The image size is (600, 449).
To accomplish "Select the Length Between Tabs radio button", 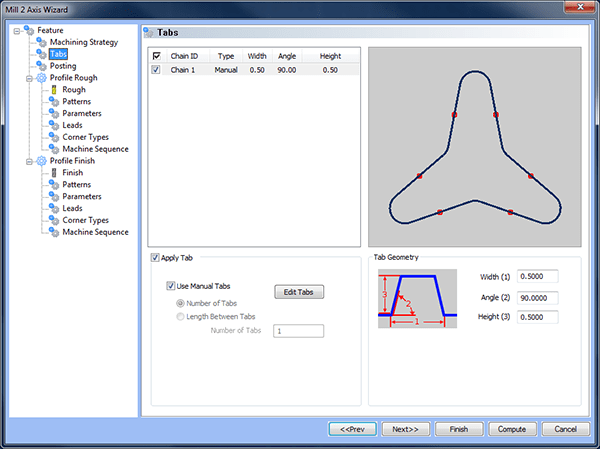I will (x=180, y=317).
